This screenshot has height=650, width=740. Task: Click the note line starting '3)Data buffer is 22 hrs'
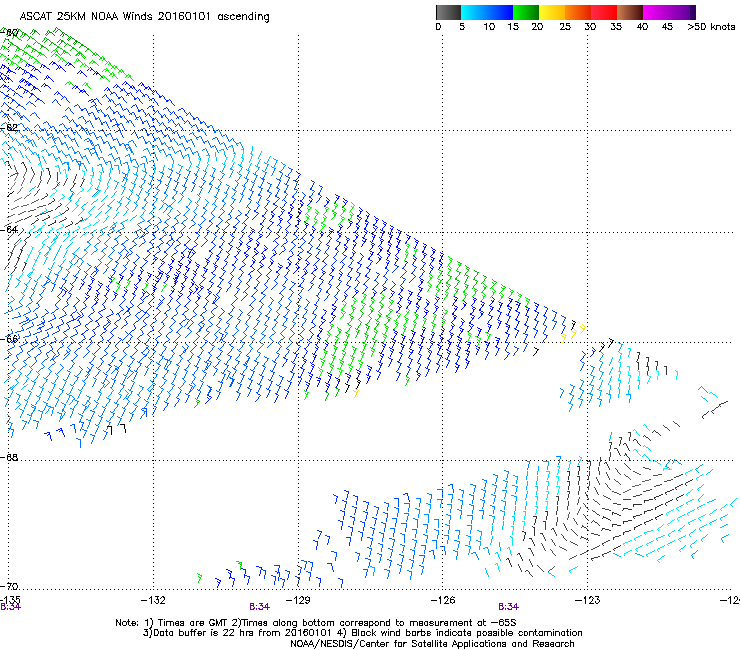point(362,633)
